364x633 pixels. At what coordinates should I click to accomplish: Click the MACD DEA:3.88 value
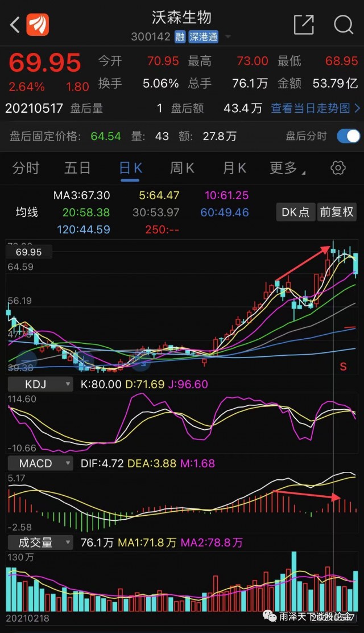pos(152,463)
